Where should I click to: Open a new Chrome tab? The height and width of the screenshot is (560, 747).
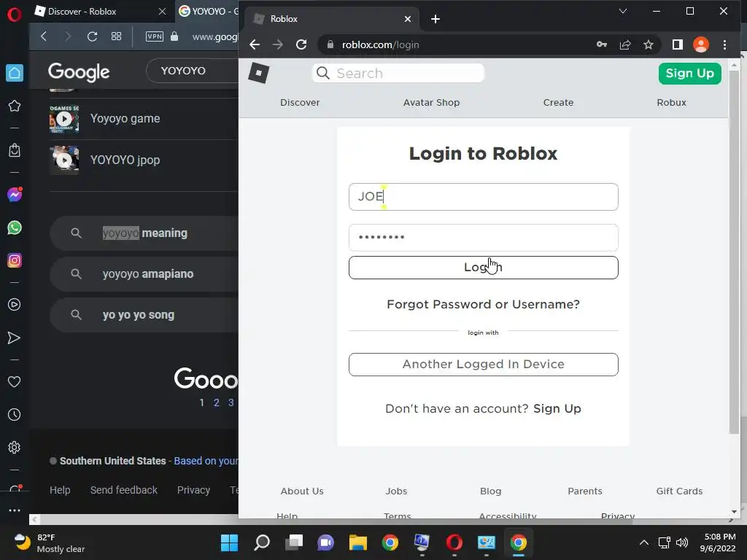click(x=435, y=19)
